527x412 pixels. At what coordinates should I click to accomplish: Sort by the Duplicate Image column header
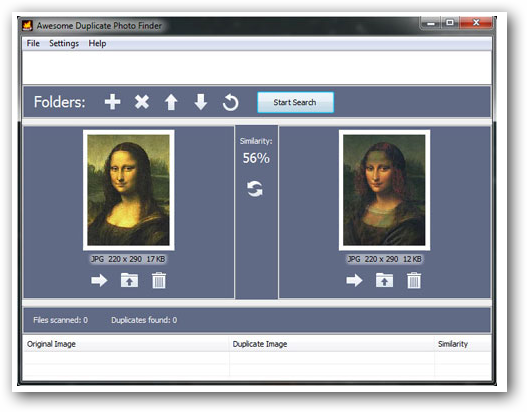(x=332, y=344)
